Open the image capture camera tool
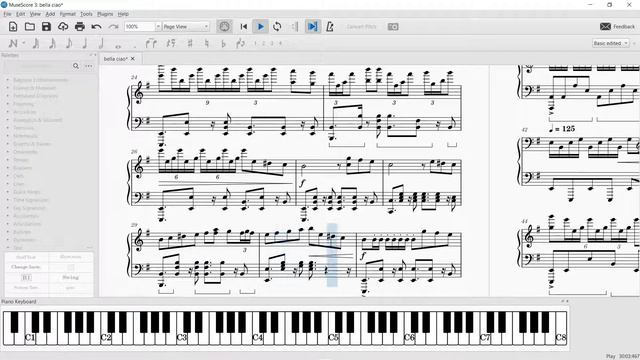This screenshot has width=640, height=360. click(393, 27)
